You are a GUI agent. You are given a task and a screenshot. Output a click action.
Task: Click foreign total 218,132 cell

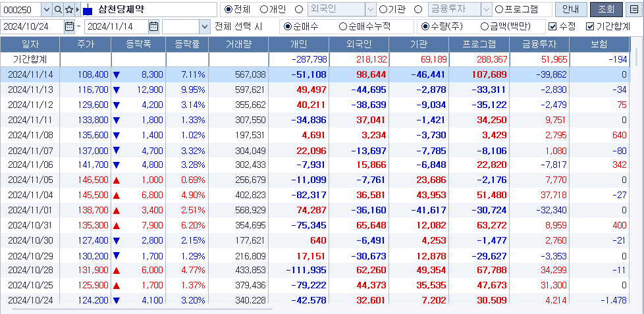370,59
